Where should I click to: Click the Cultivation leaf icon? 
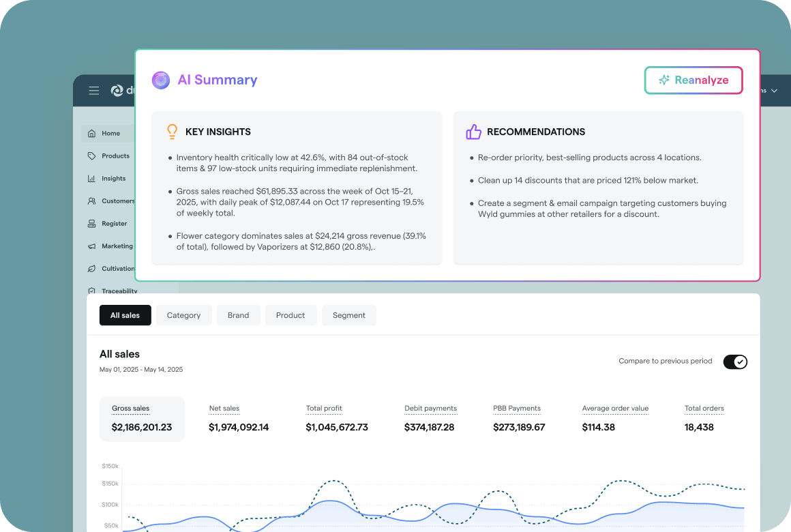pyautogui.click(x=91, y=269)
